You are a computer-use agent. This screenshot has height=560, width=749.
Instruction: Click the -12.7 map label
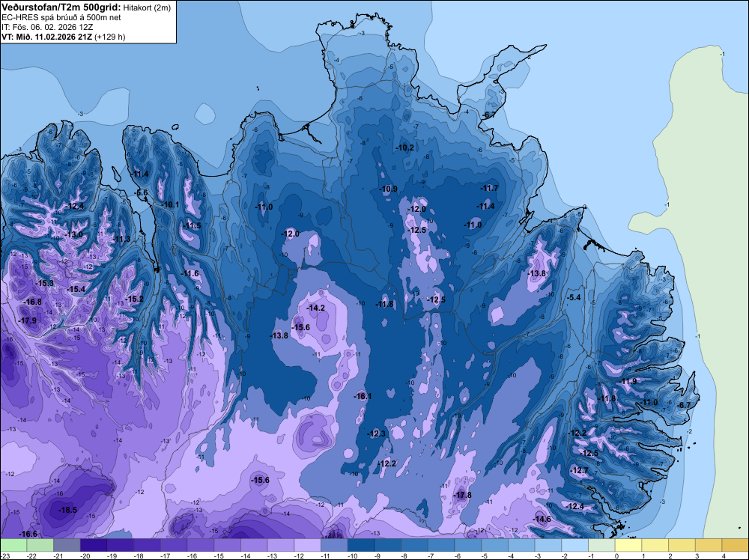pos(580,470)
